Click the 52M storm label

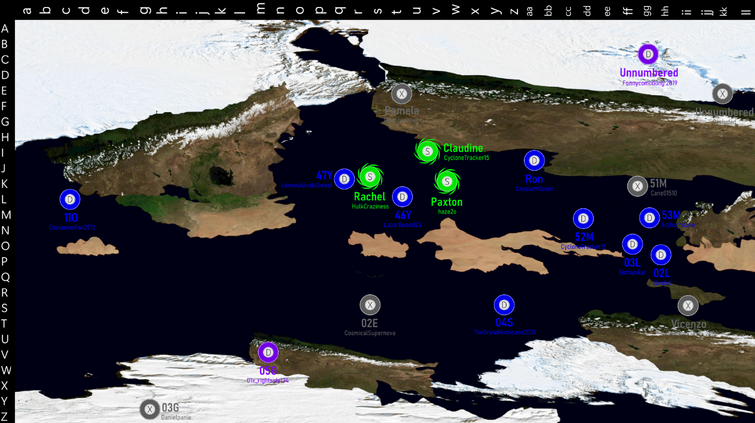tap(584, 237)
